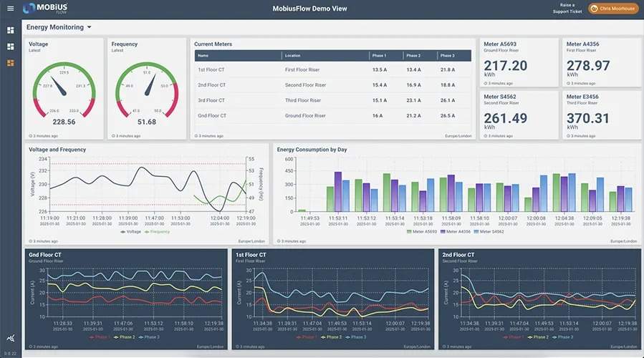Click the avatar icon beside Chris Moorhouse
The image size is (644, 358).
pos(595,9)
